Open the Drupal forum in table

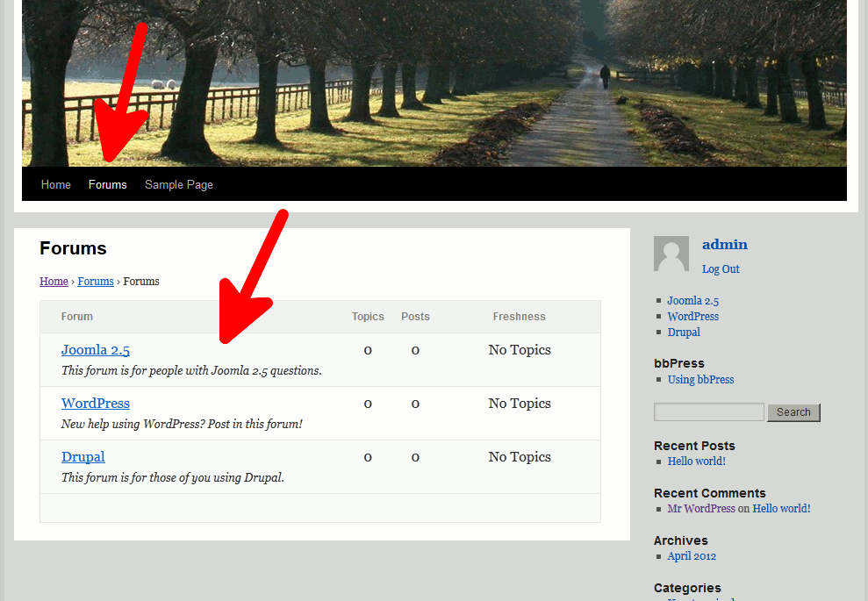pyautogui.click(x=83, y=457)
